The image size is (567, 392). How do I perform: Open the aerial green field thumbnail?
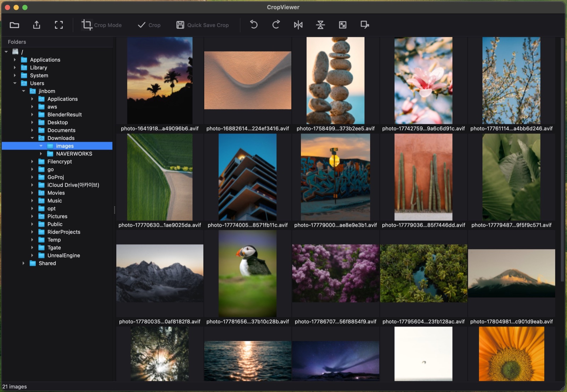point(160,177)
